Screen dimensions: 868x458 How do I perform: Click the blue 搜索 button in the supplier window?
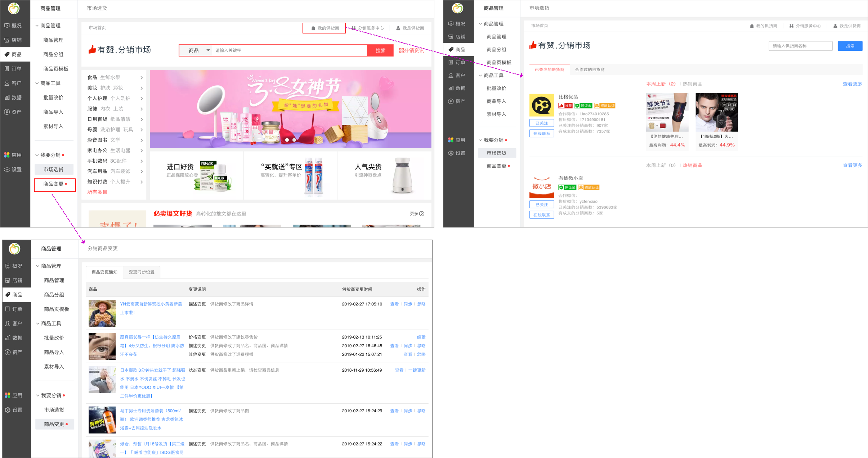pos(850,46)
